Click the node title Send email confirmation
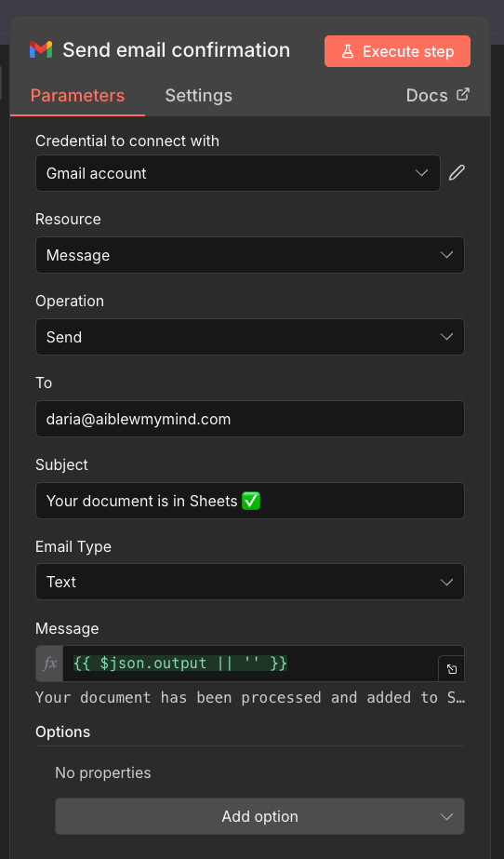Viewport: 504px width, 859px height. [x=176, y=50]
